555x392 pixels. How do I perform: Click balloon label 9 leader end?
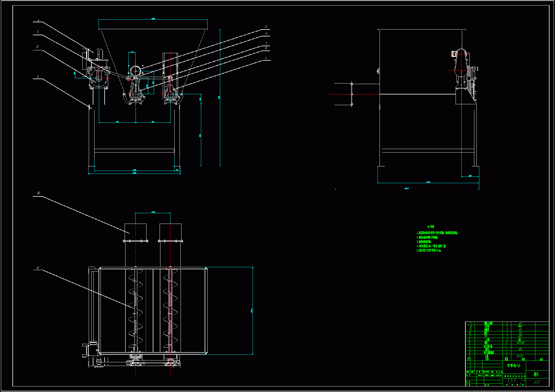(x=266, y=58)
